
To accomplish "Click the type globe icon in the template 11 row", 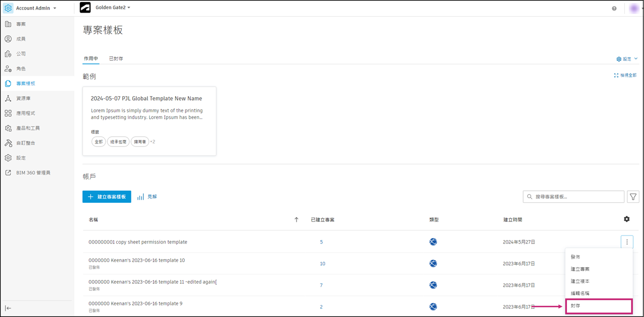I will (433, 285).
